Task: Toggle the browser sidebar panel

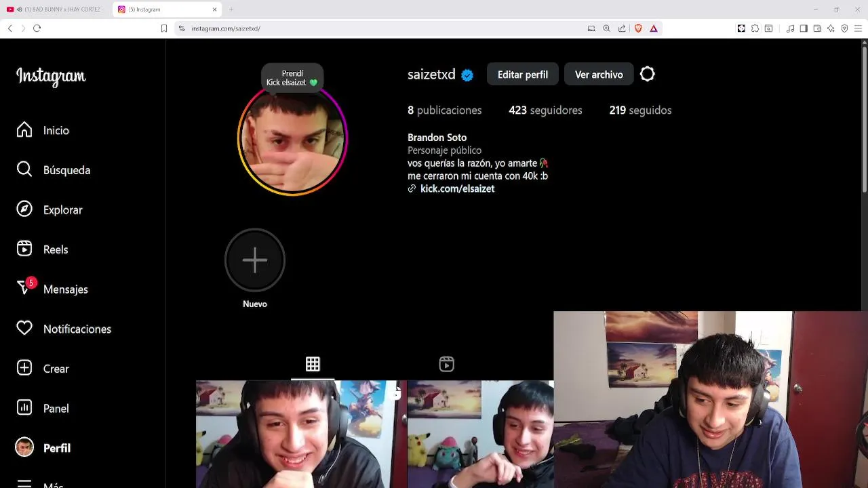Action: click(x=804, y=28)
